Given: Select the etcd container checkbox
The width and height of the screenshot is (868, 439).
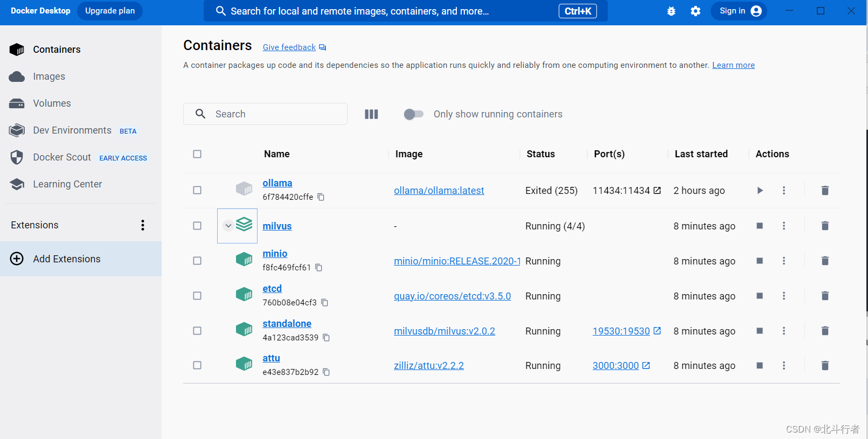Looking at the screenshot, I should tap(197, 296).
